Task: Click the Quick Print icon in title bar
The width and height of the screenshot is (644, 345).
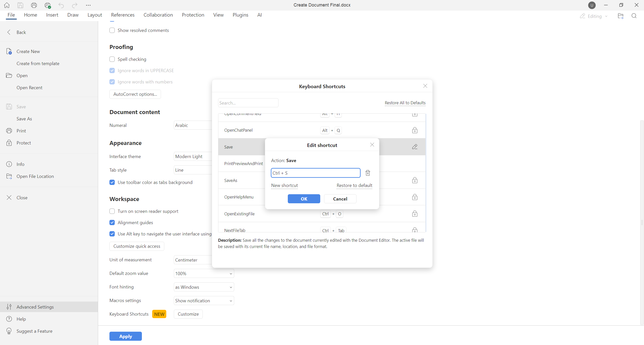Action: [48, 5]
